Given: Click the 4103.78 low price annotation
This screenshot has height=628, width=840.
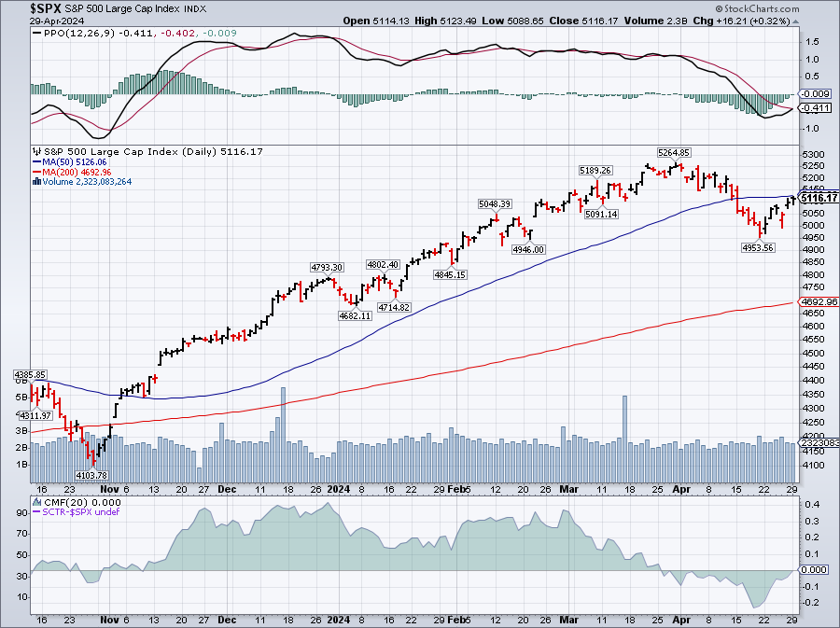Looking at the screenshot, I should point(91,475).
